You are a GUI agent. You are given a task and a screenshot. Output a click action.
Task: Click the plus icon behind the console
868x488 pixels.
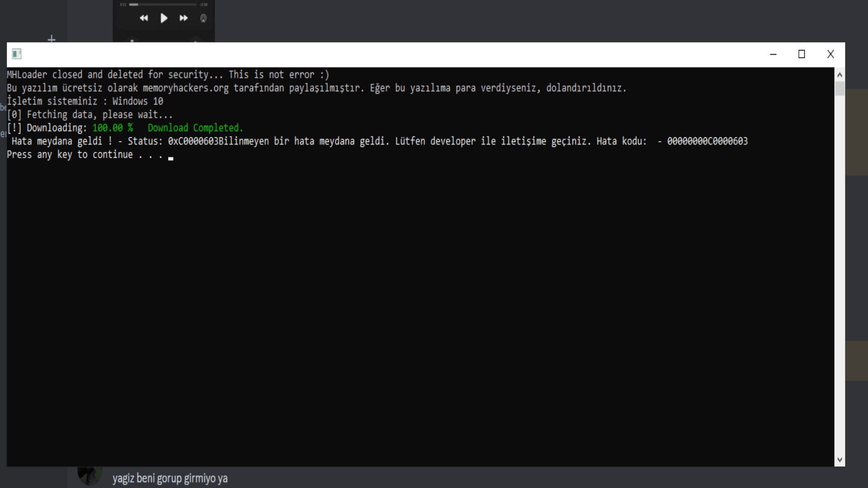tap(52, 39)
